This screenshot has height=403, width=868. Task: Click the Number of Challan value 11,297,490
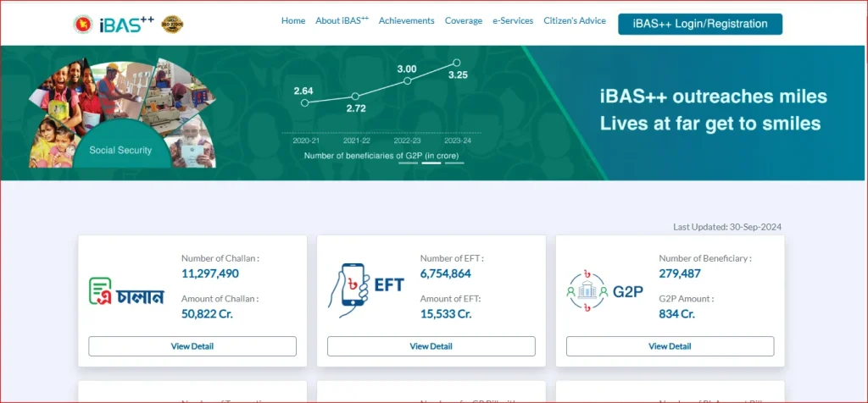210,273
